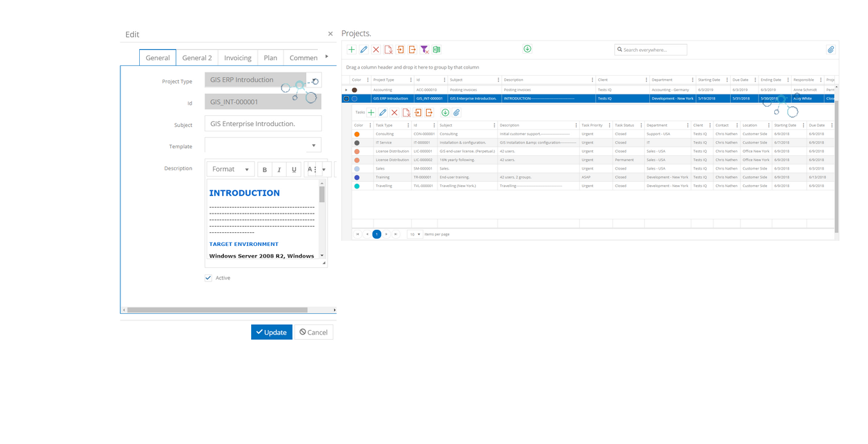Click the orange color dot of Consulting task
Screen dimensions: 868x444
pyautogui.click(x=357, y=134)
